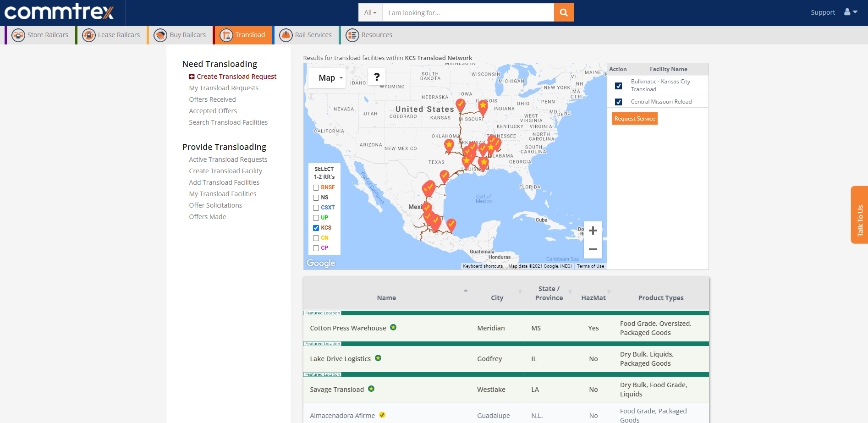Image resolution: width=868 pixels, height=423 pixels.
Task: Open the Support menu
Action: click(823, 12)
